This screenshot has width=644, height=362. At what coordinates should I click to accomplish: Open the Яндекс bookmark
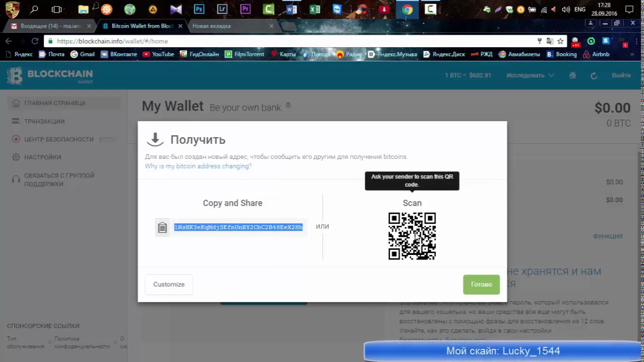pos(19,54)
